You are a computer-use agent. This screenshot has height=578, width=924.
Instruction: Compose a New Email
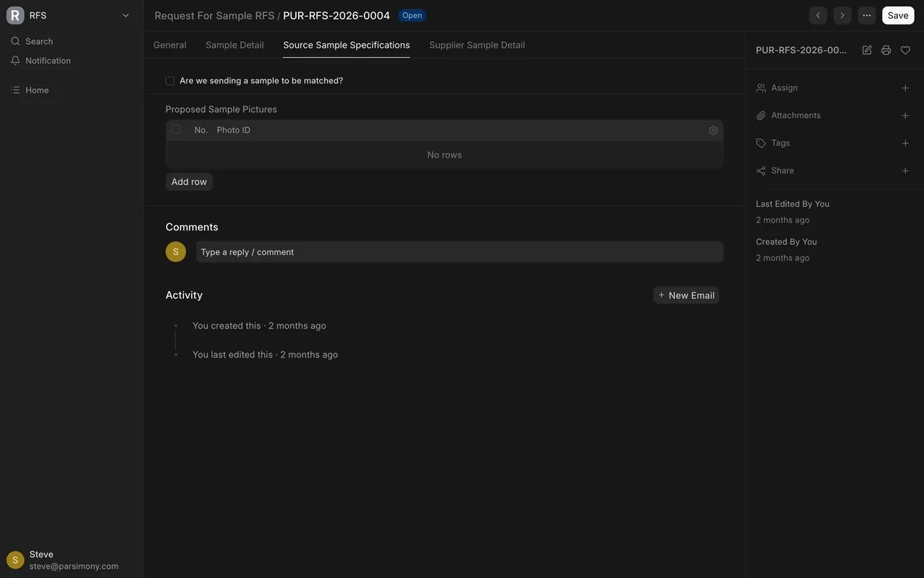tap(686, 295)
